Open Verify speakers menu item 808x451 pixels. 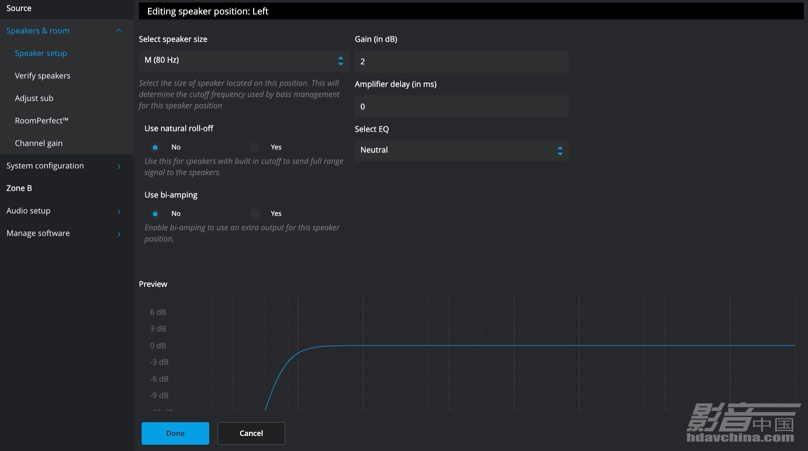click(x=42, y=76)
